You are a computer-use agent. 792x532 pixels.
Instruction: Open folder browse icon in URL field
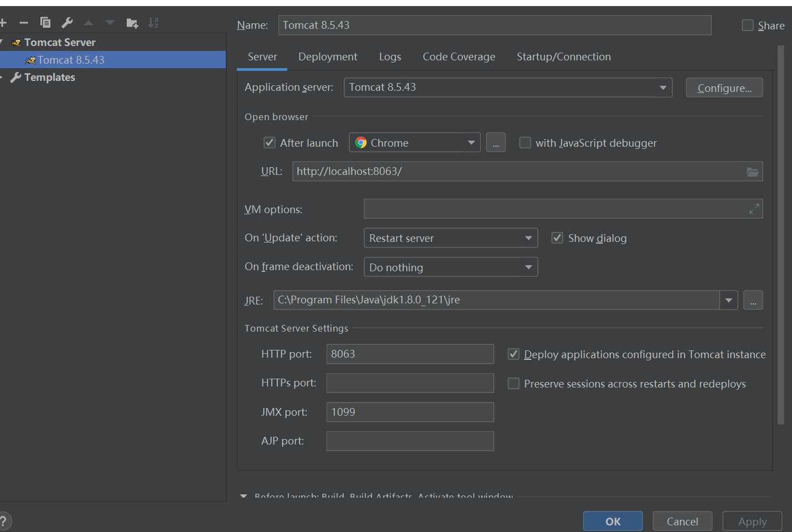pyautogui.click(x=753, y=172)
